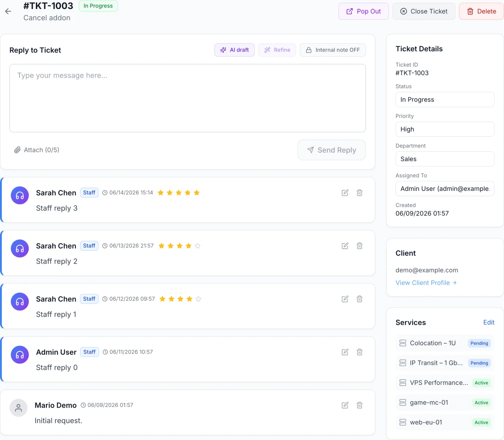Delete the Staff reply 3 message

359,193
